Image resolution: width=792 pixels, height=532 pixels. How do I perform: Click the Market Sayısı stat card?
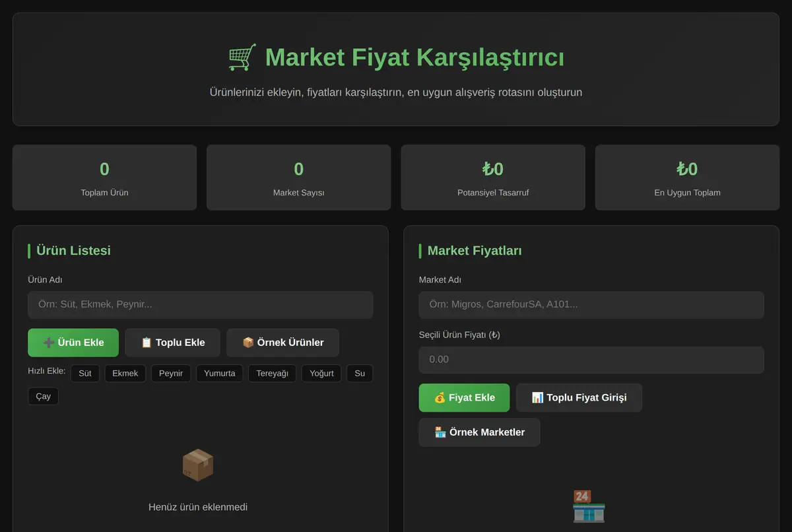[298, 178]
